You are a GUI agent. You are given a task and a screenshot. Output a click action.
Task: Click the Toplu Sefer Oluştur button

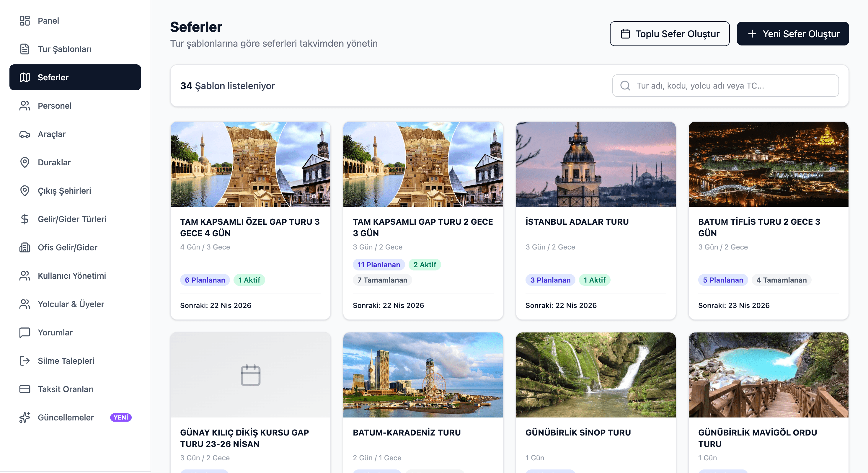pos(670,34)
